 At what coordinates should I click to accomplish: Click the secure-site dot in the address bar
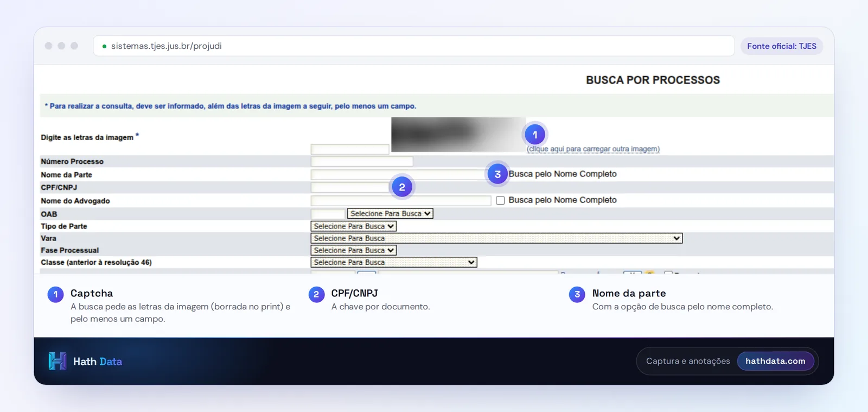[x=104, y=46]
